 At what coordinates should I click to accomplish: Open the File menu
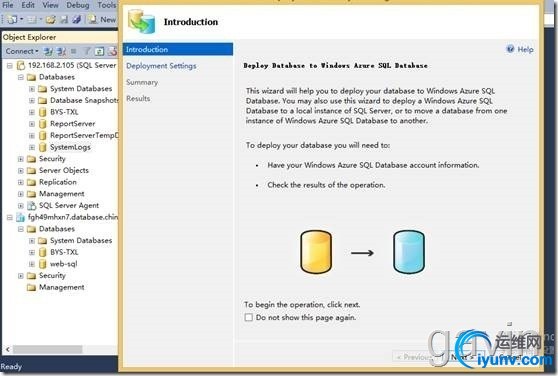point(8,5)
